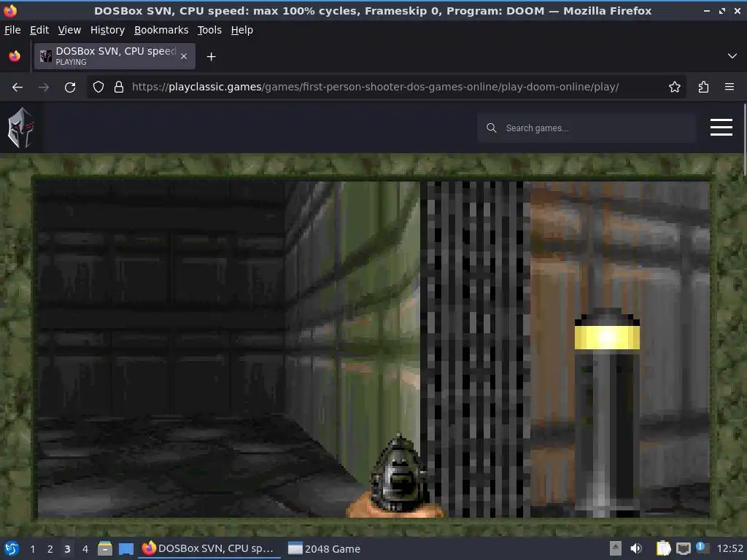The width and height of the screenshot is (747, 560).
Task: Show tracking protection shield info
Action: point(98,87)
